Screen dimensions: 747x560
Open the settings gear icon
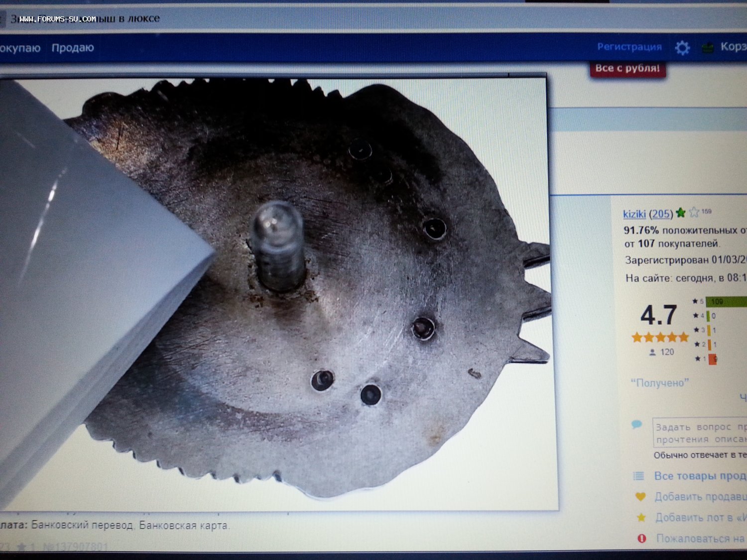click(x=682, y=48)
